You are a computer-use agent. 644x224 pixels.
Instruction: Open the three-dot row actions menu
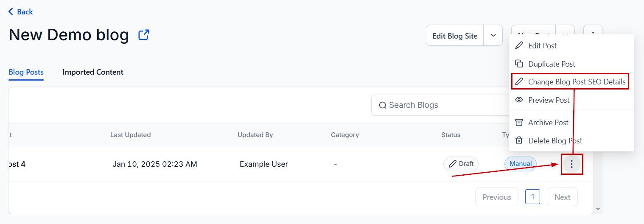pyautogui.click(x=572, y=164)
